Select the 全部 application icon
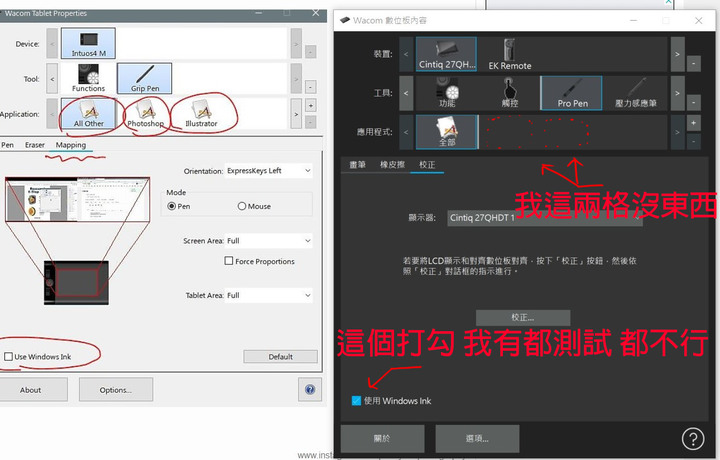This screenshot has height=460, width=720. [x=447, y=132]
